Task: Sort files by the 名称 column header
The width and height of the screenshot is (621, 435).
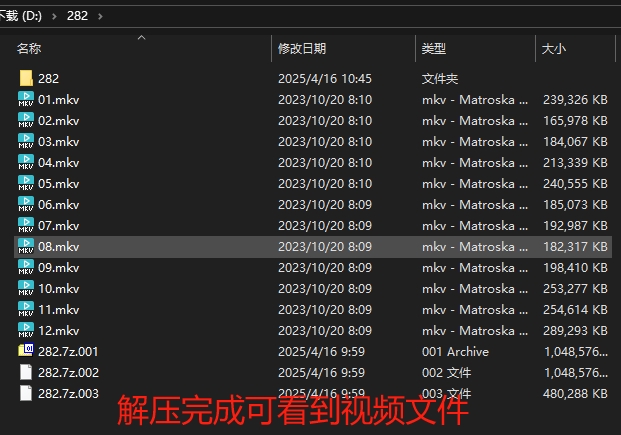Action: (x=29, y=49)
